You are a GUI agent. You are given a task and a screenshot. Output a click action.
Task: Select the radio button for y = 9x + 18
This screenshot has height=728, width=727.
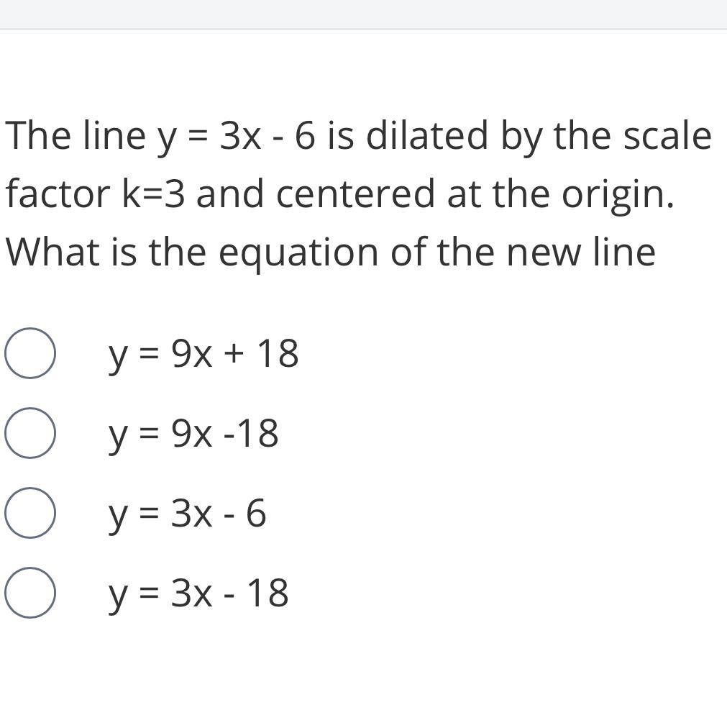point(29,353)
